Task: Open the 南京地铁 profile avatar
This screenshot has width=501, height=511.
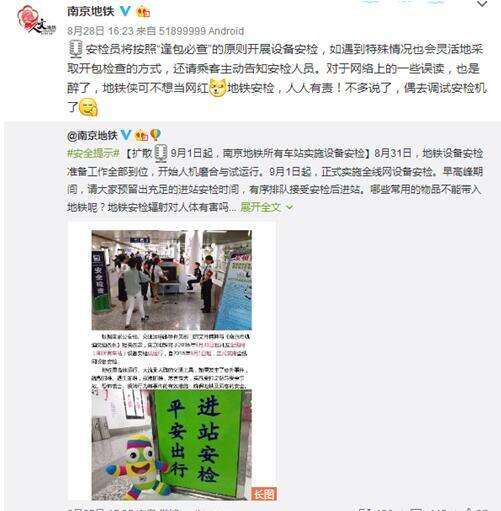Action: tap(37, 19)
